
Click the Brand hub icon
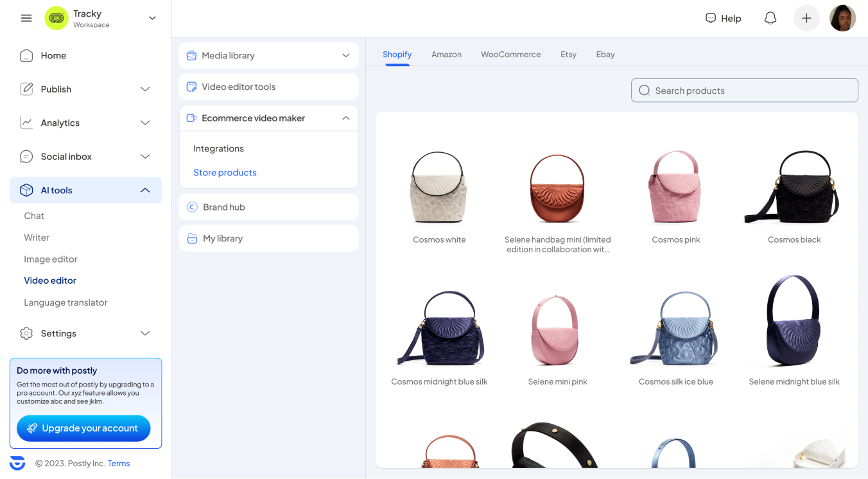coord(192,207)
